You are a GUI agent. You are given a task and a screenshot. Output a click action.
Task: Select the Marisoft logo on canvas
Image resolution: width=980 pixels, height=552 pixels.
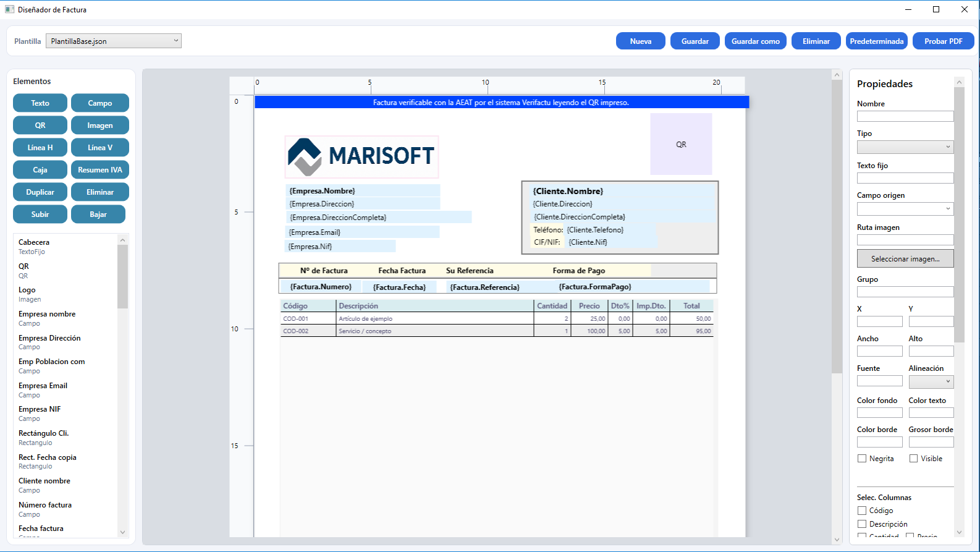click(361, 157)
